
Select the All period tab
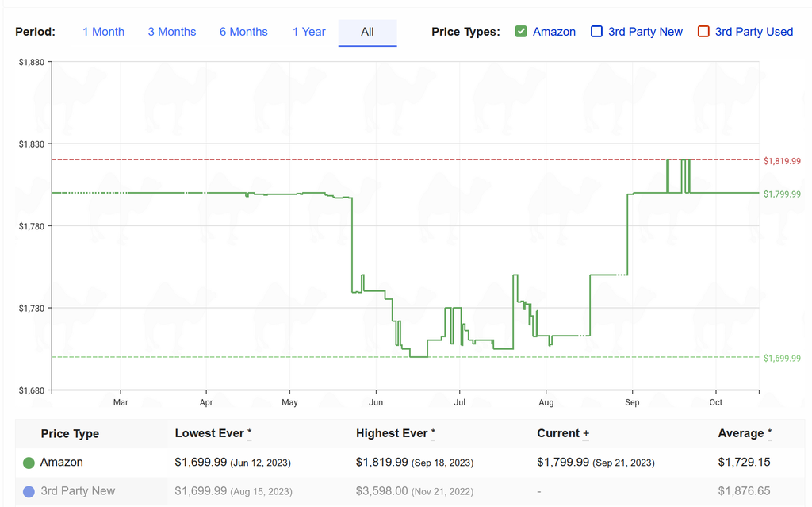[367, 32]
